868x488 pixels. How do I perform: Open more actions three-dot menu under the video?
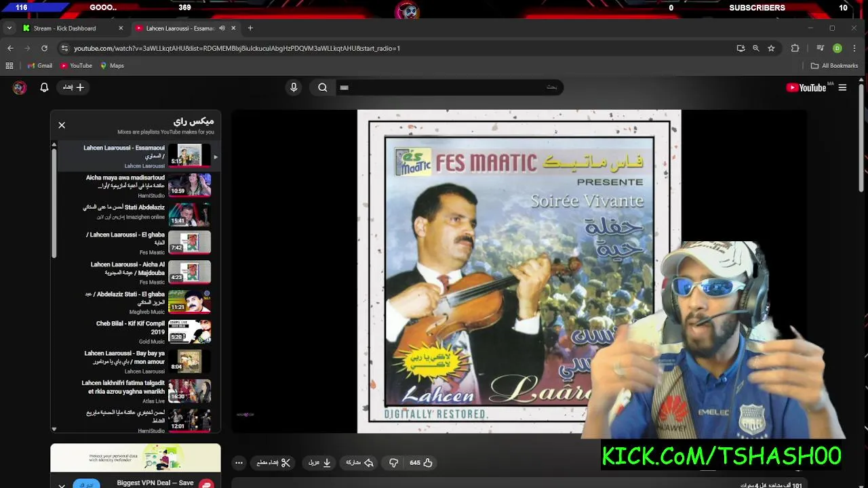click(x=239, y=463)
